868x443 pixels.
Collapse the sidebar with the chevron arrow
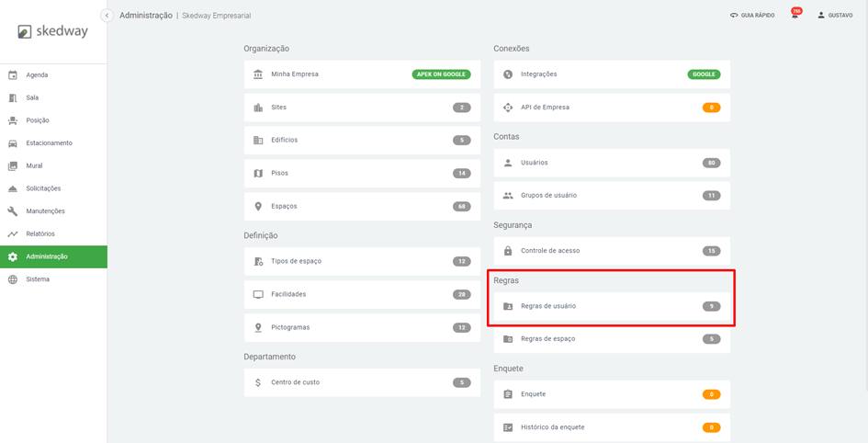click(107, 16)
